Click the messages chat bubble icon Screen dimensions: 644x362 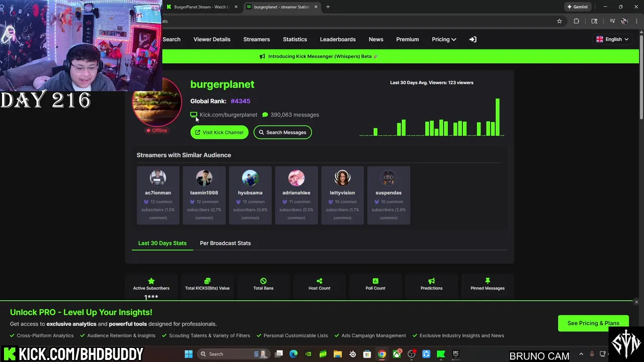pos(265,115)
